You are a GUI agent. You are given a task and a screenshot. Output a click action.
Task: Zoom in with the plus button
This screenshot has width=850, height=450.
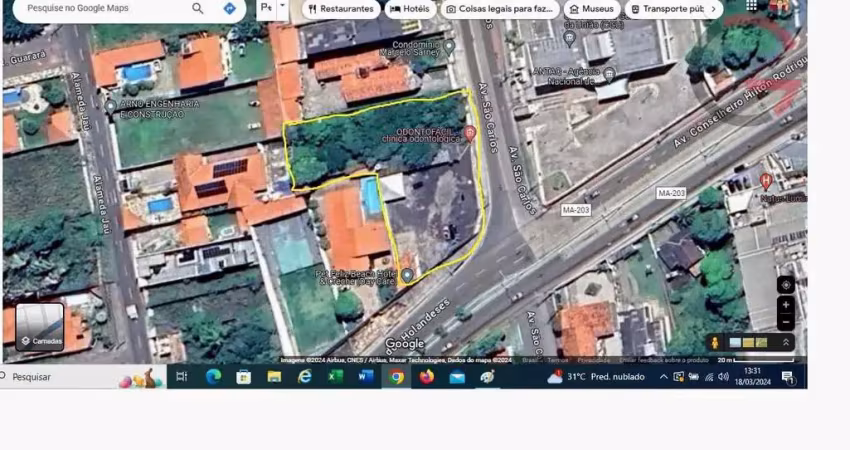[785, 305]
